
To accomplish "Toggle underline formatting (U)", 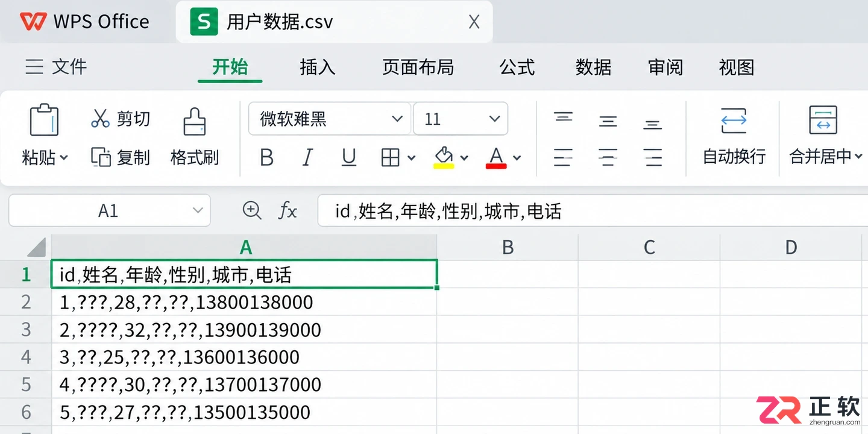I will pyautogui.click(x=348, y=158).
